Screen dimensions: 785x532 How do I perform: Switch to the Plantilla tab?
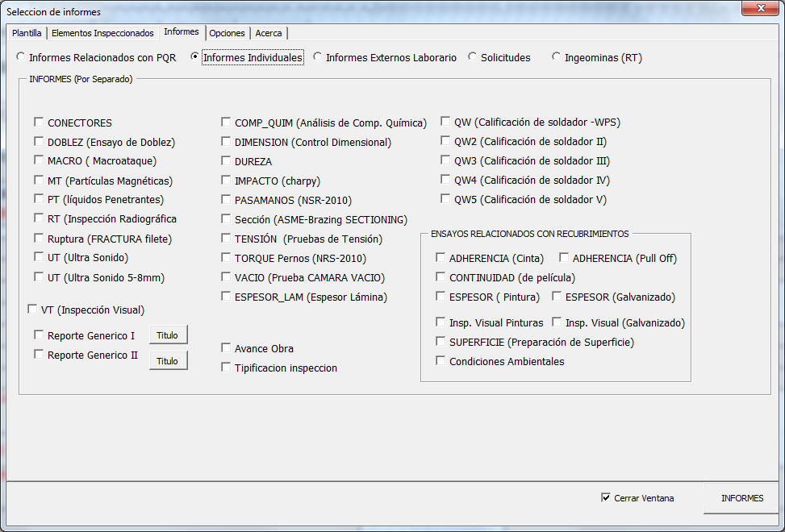tap(27, 33)
